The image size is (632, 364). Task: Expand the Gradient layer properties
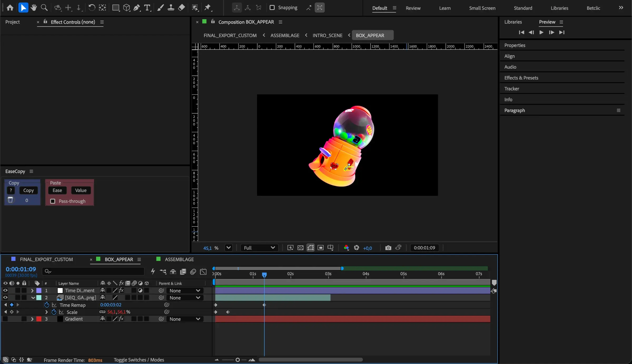pyautogui.click(x=32, y=319)
